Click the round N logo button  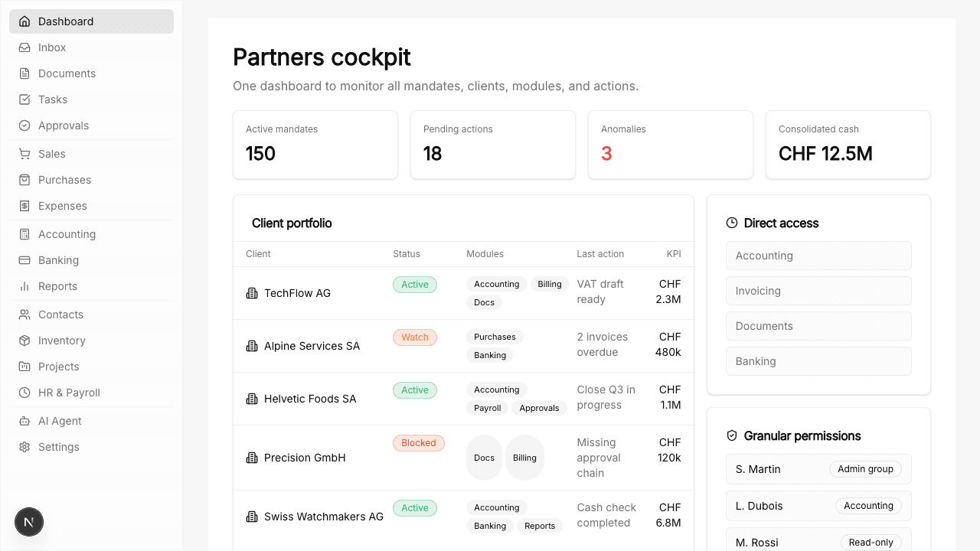[29, 523]
